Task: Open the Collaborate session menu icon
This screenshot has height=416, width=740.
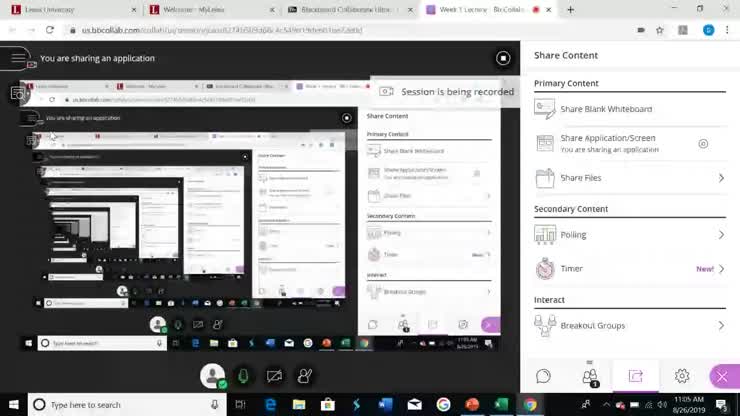Action: [18, 58]
